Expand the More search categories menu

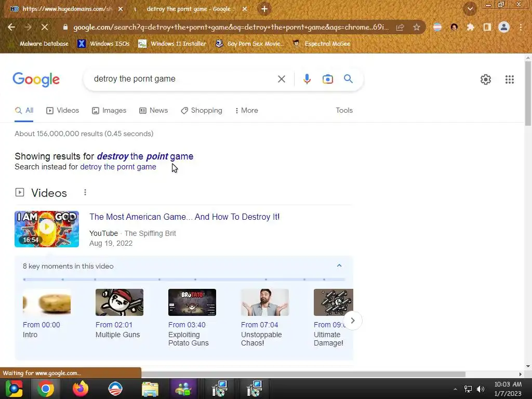pyautogui.click(x=246, y=110)
